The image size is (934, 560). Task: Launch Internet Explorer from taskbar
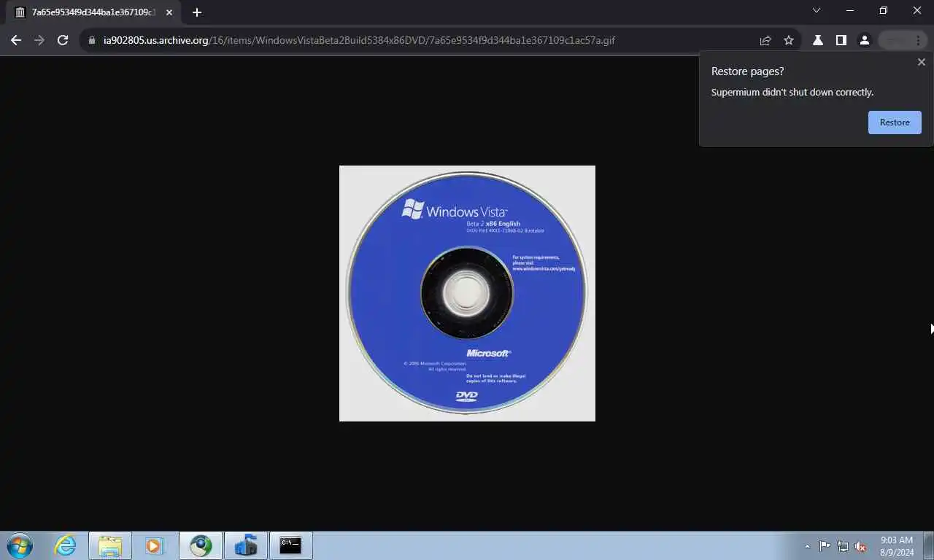click(x=65, y=545)
